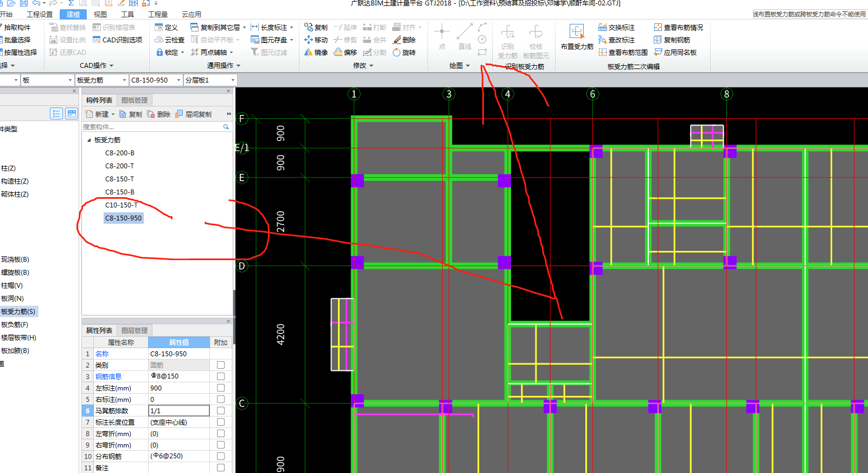Click the 马凳筋排数 value field 1/1
The width and height of the screenshot is (868, 473).
click(x=178, y=411)
